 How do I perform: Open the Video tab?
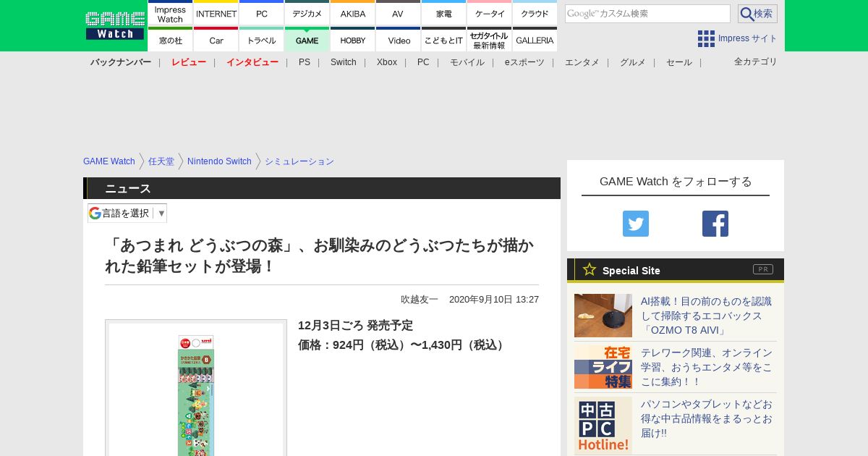point(398,40)
